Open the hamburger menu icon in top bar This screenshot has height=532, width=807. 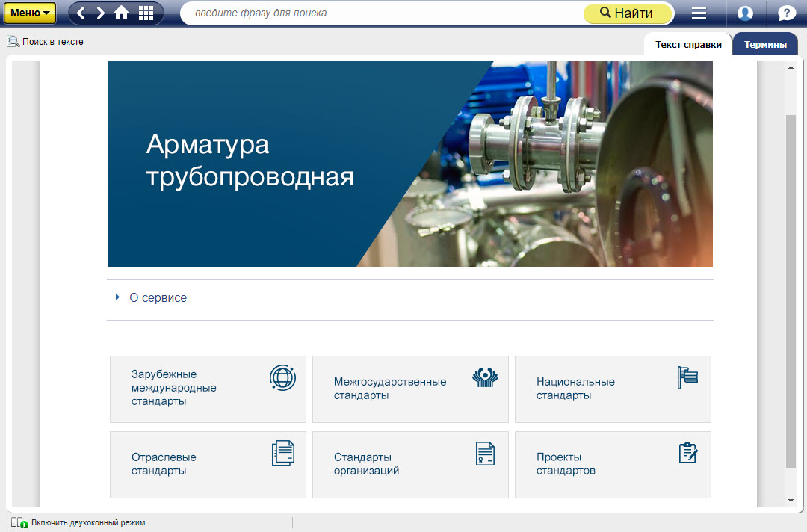tap(699, 13)
